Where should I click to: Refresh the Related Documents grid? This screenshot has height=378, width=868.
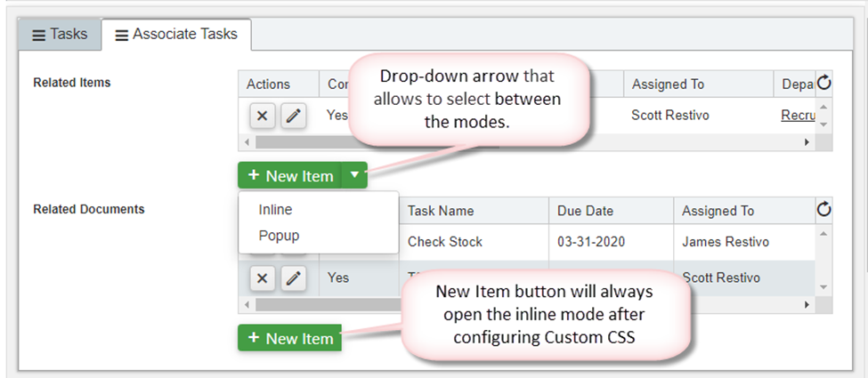(x=824, y=209)
